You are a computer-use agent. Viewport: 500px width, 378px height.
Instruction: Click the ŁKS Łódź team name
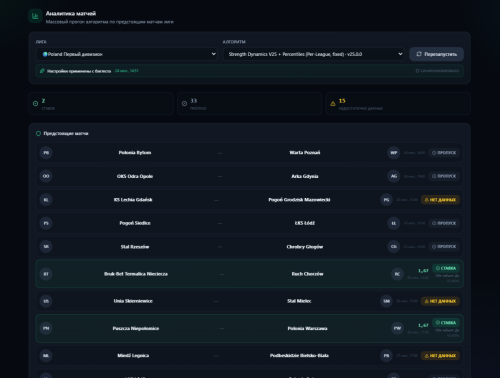[x=305, y=223]
